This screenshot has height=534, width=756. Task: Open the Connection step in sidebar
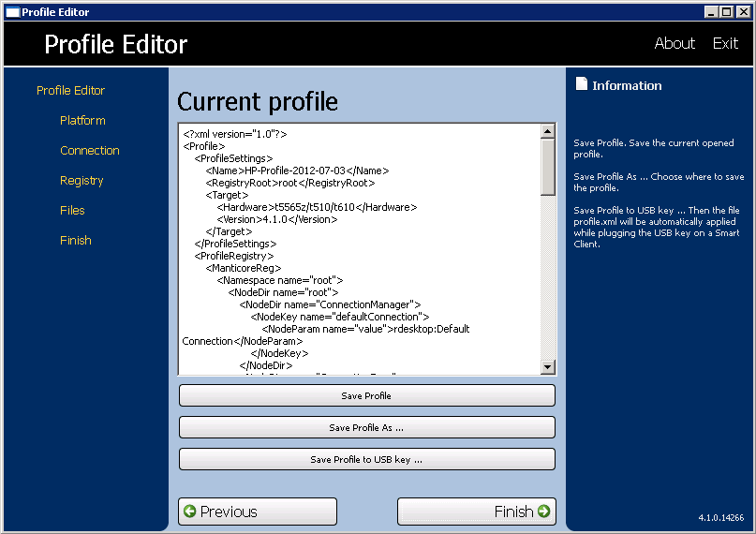coord(90,151)
